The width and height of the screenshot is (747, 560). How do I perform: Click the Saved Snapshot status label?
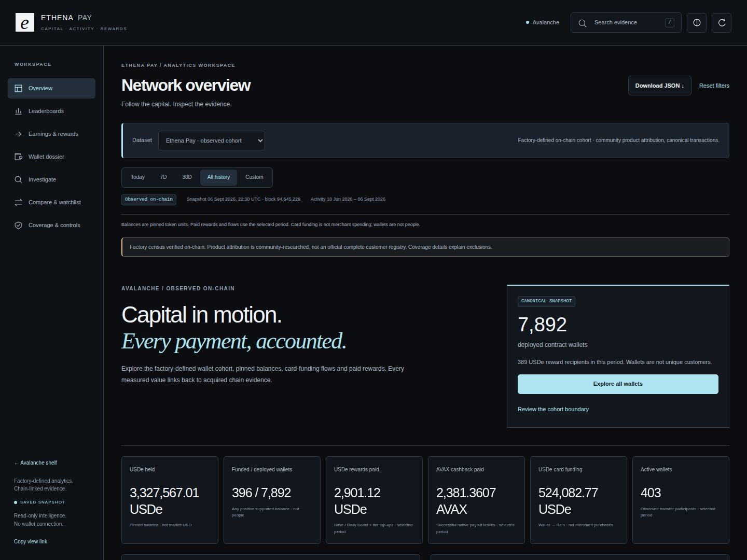(x=43, y=502)
